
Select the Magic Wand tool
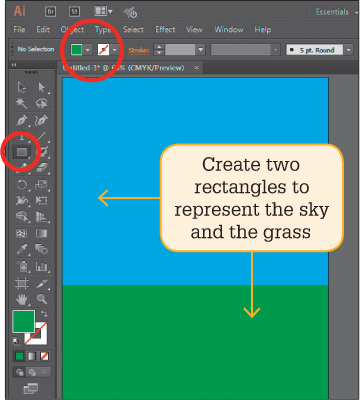[22, 104]
